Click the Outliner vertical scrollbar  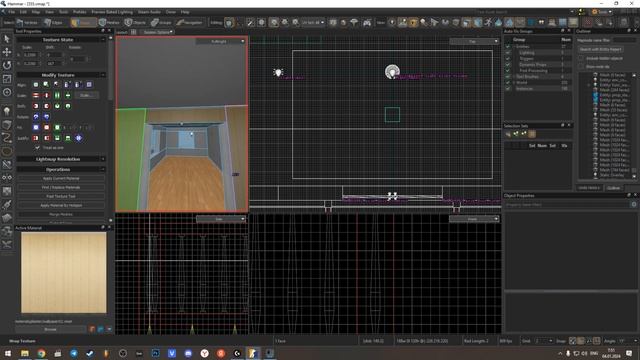634,125
